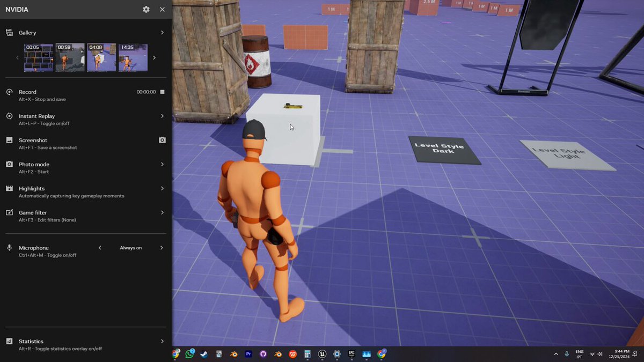This screenshot has width=644, height=362.
Task: Open NVIDIA overlay settings gear
Action: point(147,9)
